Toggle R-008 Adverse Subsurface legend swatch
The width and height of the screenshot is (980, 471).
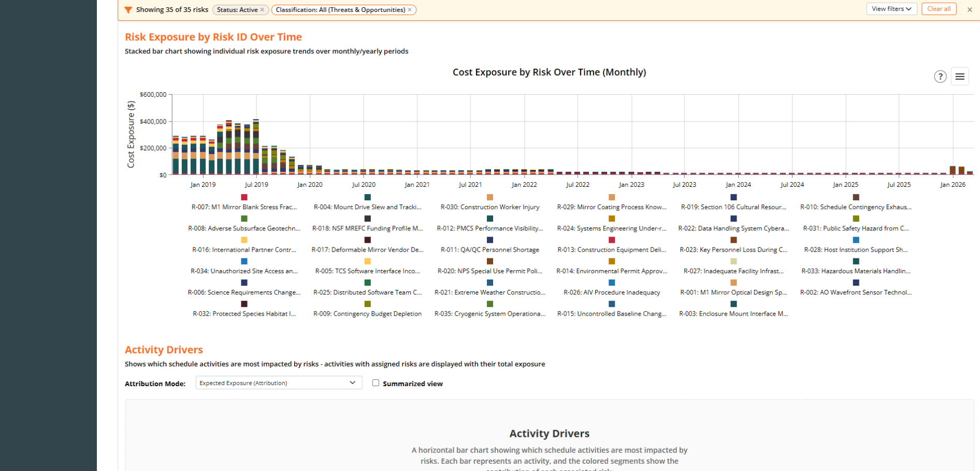[x=244, y=218]
